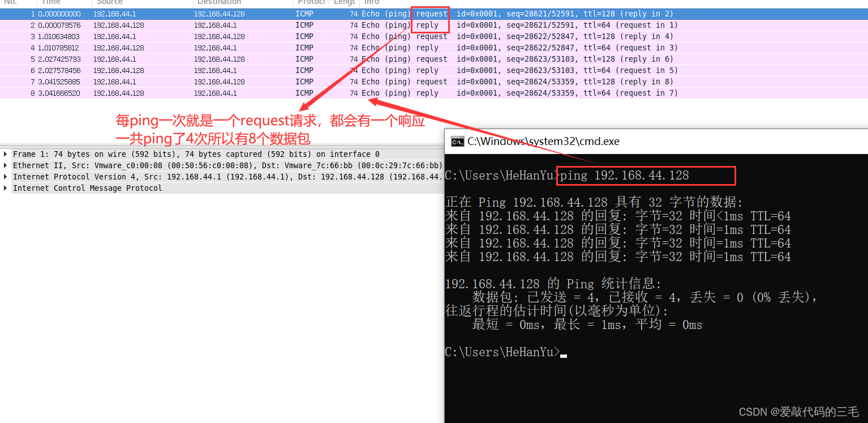Click the last C:\Users\HeHanYu> prompt with cursor
Screen dimensions: 868x423
(x=506, y=352)
